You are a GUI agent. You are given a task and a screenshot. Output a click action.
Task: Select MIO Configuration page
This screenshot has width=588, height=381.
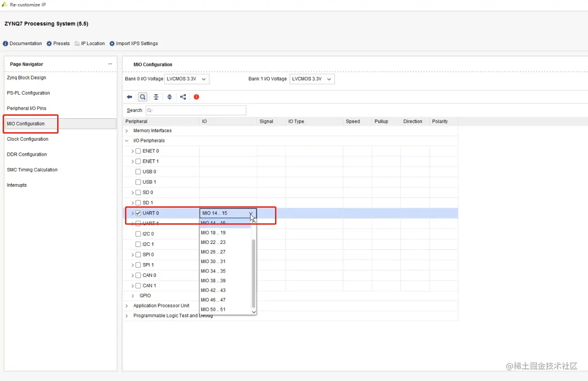[x=60, y=124]
